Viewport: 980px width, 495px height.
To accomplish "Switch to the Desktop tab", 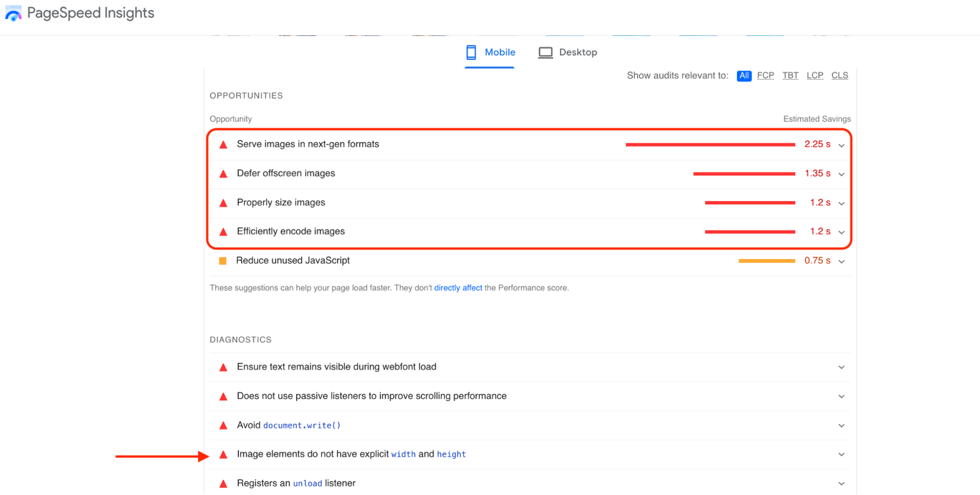I will coord(568,52).
